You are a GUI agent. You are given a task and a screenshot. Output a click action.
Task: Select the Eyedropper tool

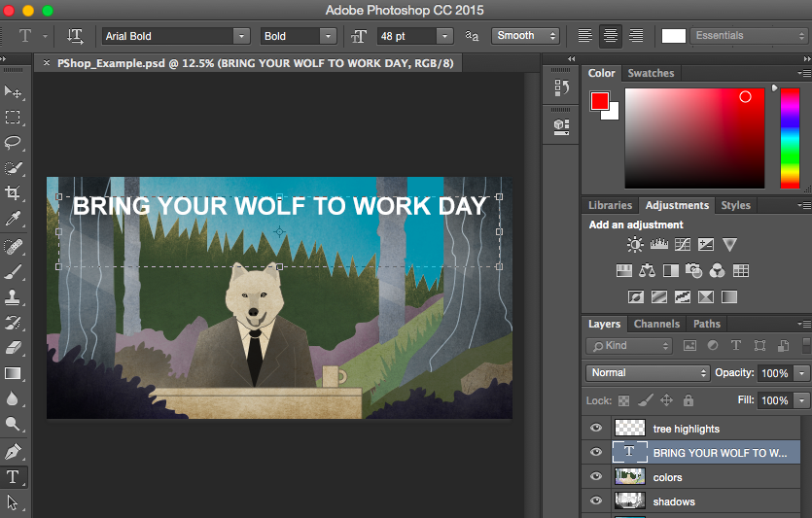click(14, 219)
